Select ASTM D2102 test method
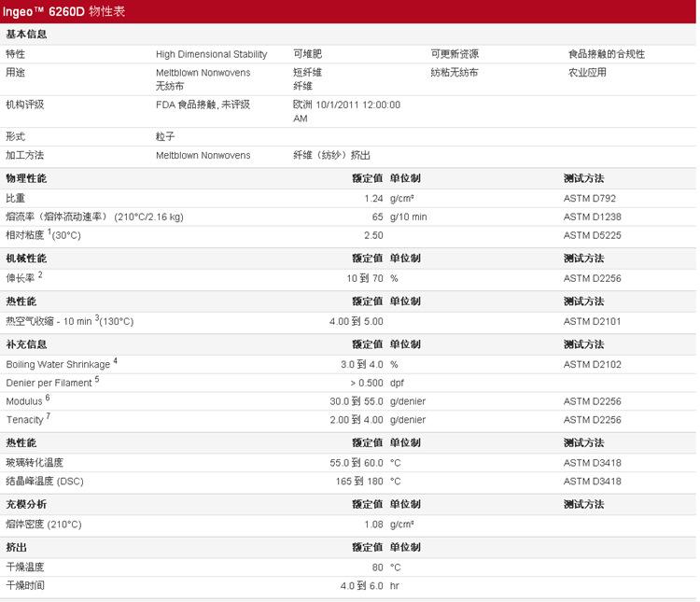 tap(592, 364)
